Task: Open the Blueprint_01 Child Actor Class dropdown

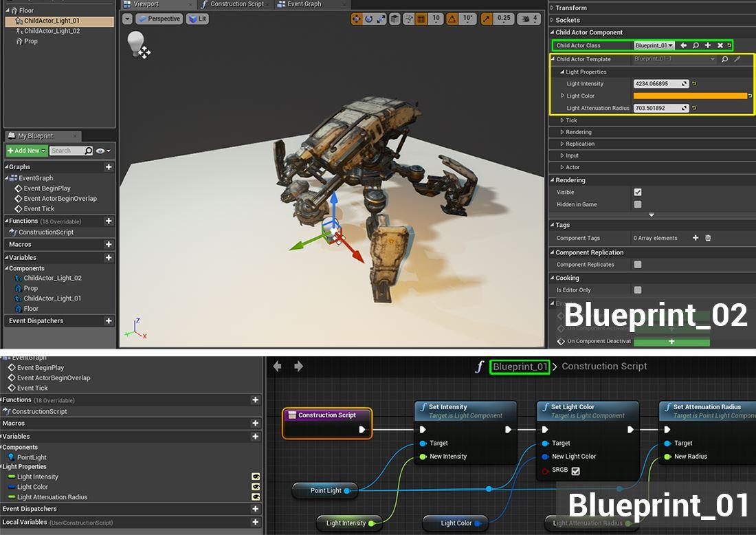Action: click(654, 45)
